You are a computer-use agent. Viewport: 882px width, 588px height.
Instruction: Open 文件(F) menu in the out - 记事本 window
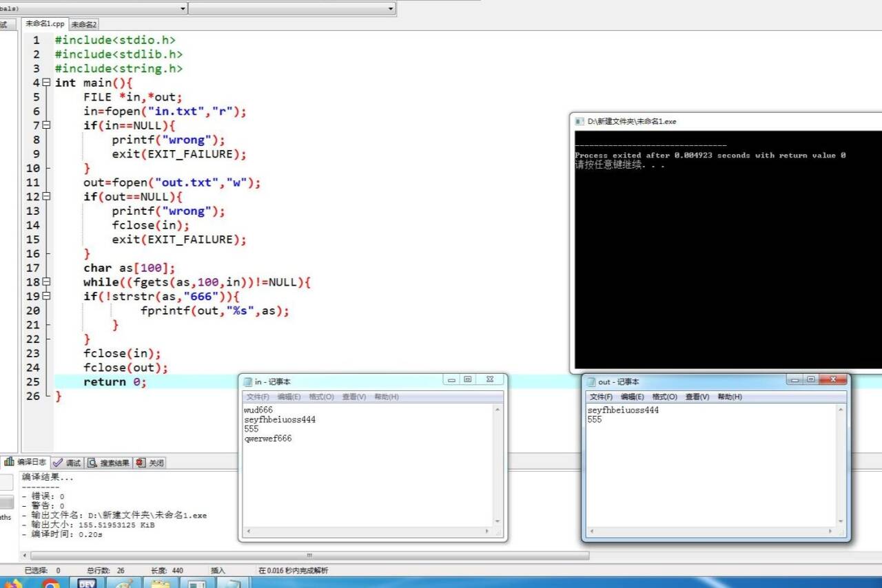coord(601,397)
